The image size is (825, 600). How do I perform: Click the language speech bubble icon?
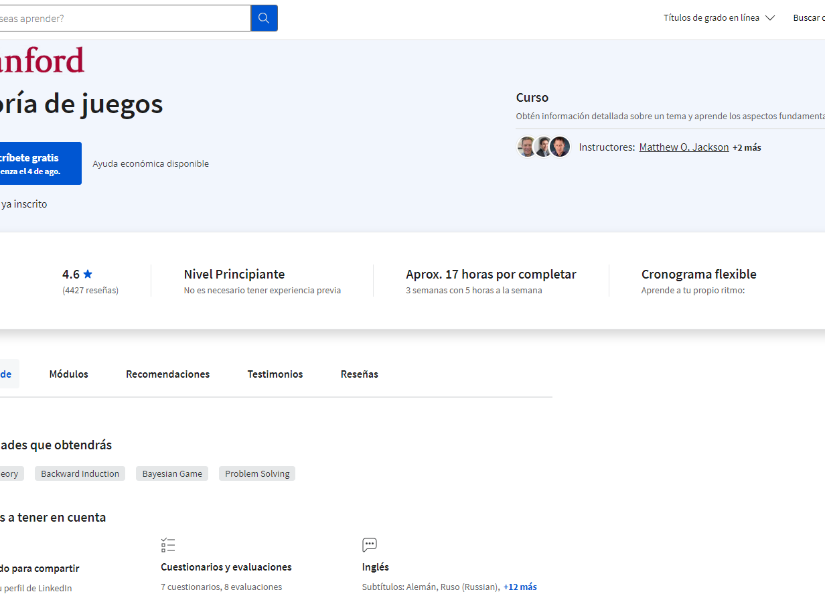pyautogui.click(x=369, y=545)
